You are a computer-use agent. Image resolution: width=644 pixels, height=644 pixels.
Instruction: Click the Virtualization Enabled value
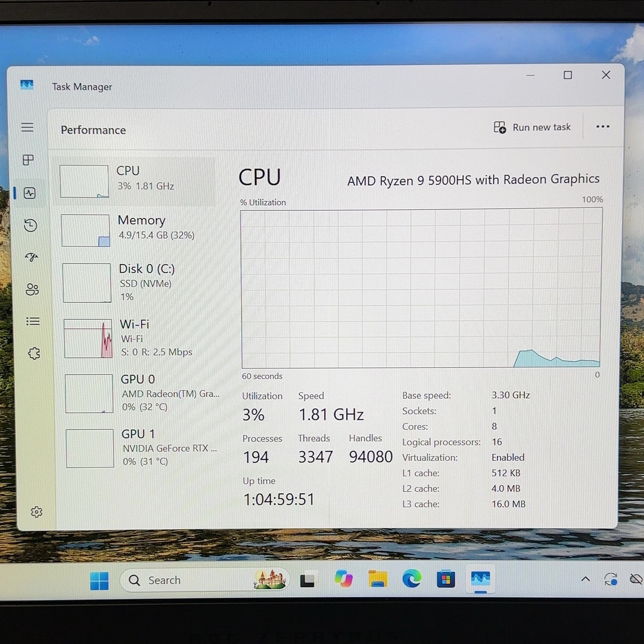508,457
